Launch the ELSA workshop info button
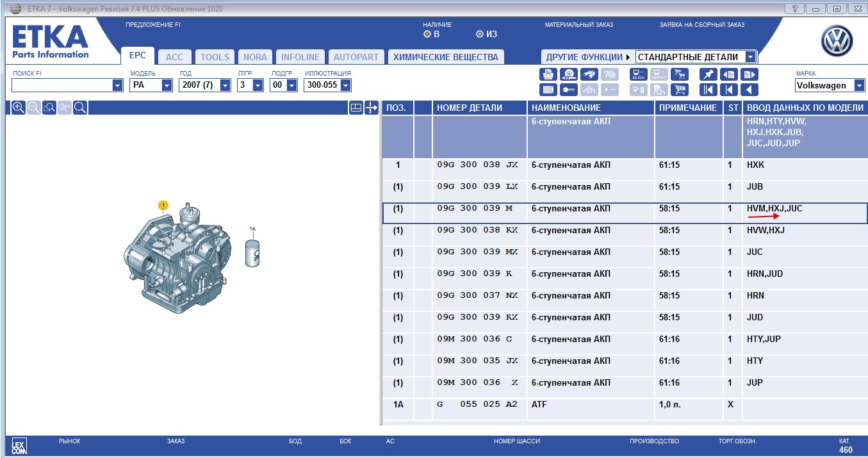 pos(638,74)
